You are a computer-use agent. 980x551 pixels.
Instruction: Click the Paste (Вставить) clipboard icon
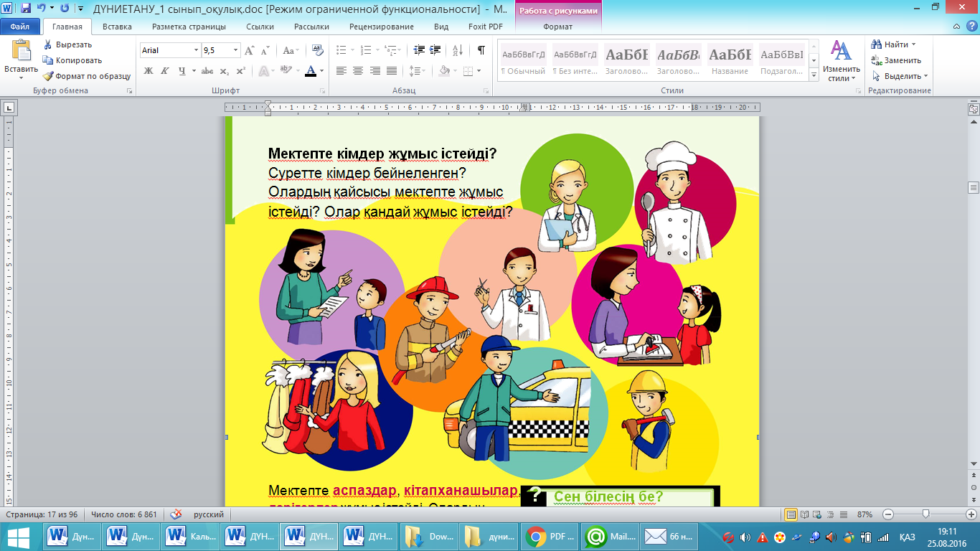(21, 50)
